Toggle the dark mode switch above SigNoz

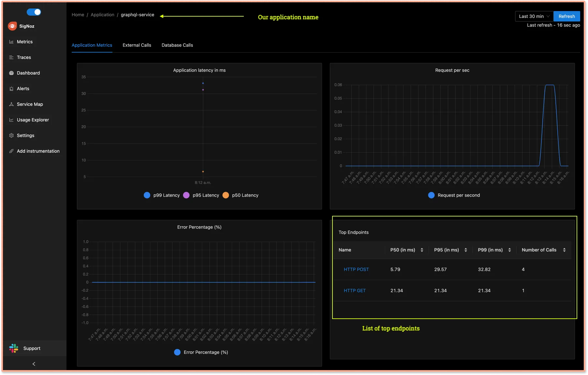coord(34,12)
